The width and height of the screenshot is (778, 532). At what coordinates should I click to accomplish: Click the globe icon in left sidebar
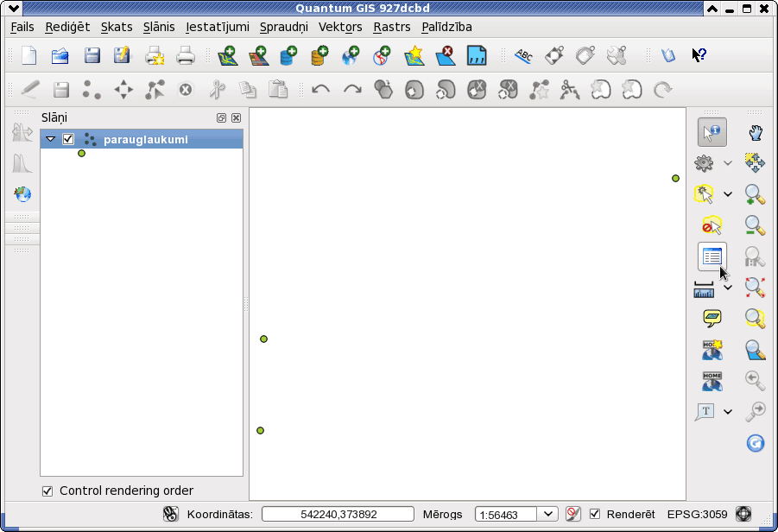22,194
